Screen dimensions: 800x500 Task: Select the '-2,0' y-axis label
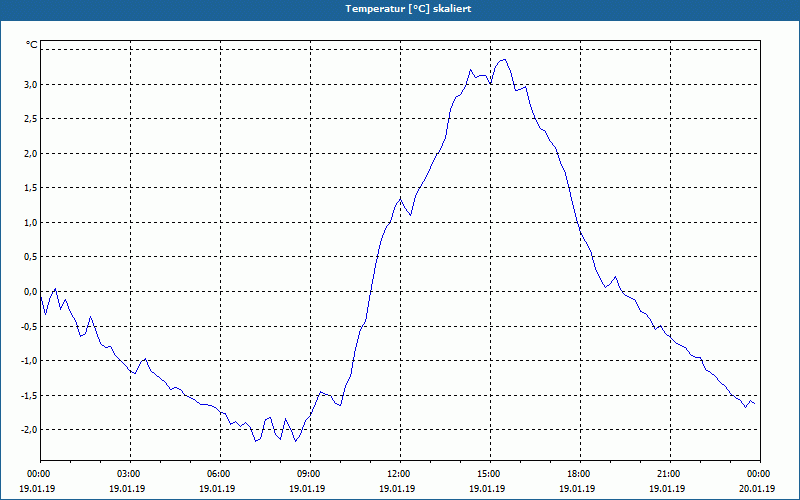pyautogui.click(x=30, y=430)
